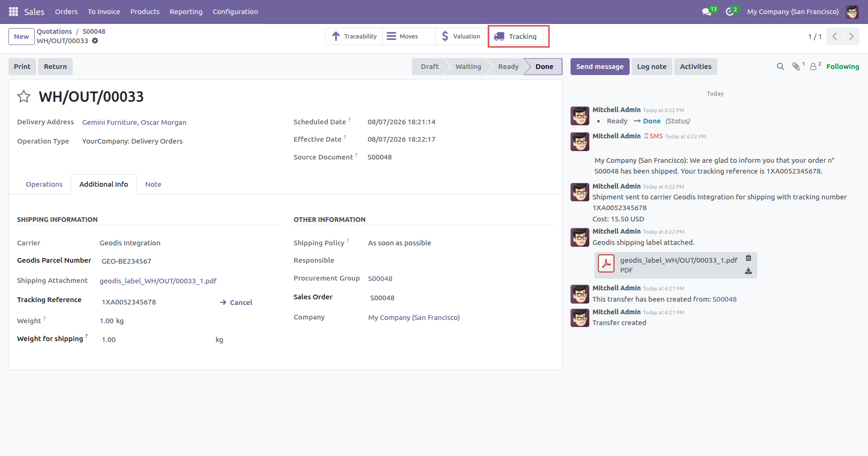The height and width of the screenshot is (456, 868).
Task: Open the My Company (San Francisco) switcher
Action: [x=793, y=12]
